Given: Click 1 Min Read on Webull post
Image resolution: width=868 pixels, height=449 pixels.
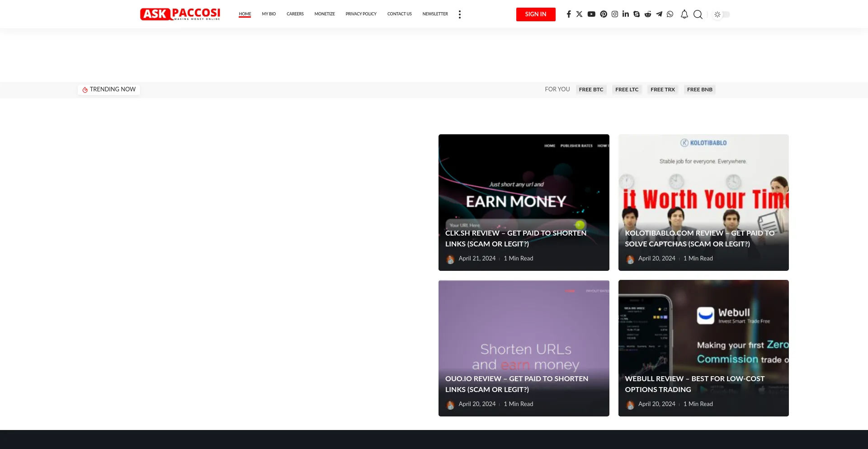Looking at the screenshot, I should pos(698,404).
